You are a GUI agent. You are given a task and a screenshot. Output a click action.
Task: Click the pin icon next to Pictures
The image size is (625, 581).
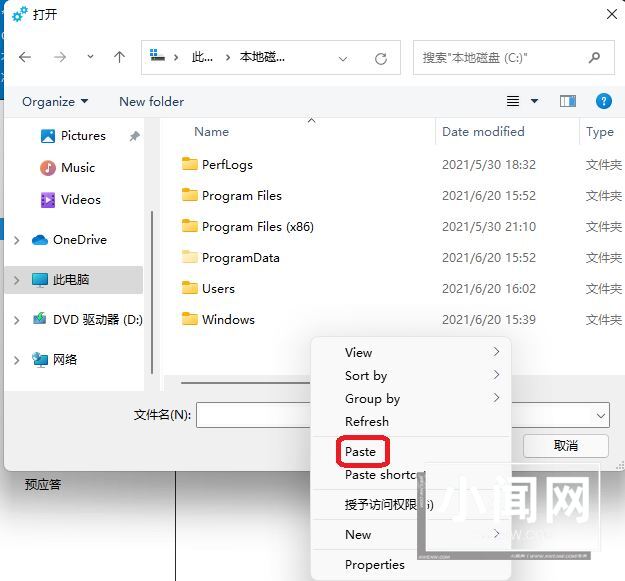point(134,136)
